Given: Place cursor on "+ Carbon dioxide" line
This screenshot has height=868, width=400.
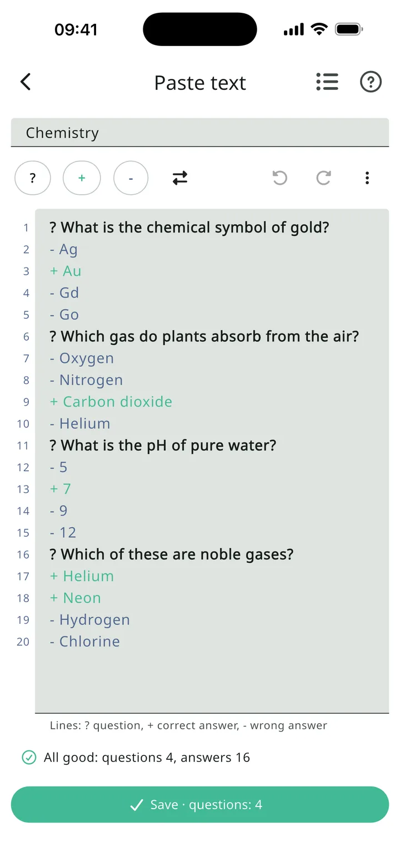Looking at the screenshot, I should pyautogui.click(x=111, y=402).
